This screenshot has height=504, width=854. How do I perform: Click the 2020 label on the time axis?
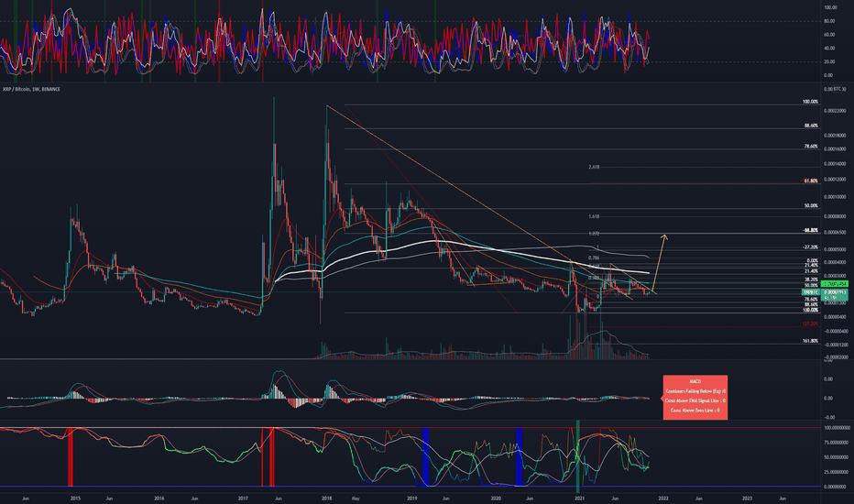496,498
